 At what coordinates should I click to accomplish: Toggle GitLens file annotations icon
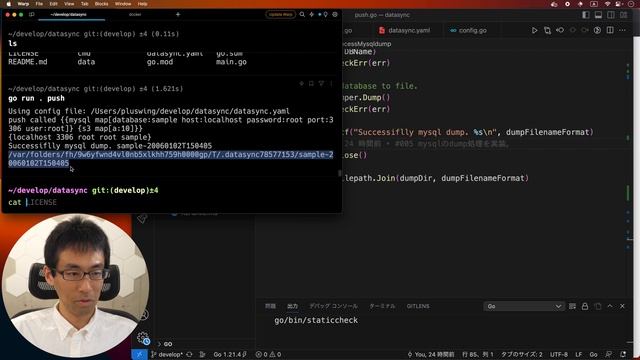597,30
